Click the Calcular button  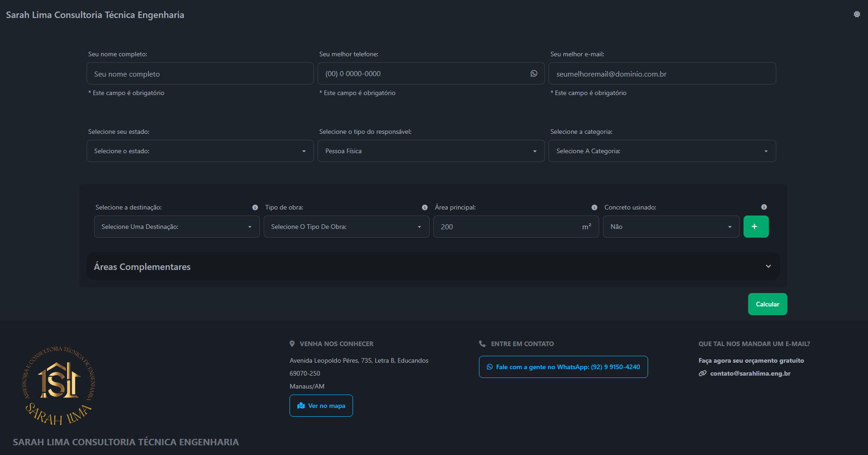point(767,304)
